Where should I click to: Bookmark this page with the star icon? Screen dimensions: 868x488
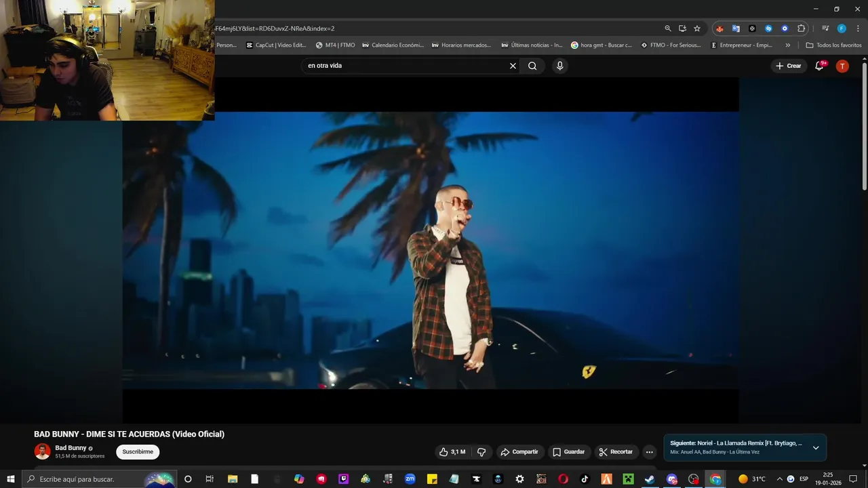696,28
